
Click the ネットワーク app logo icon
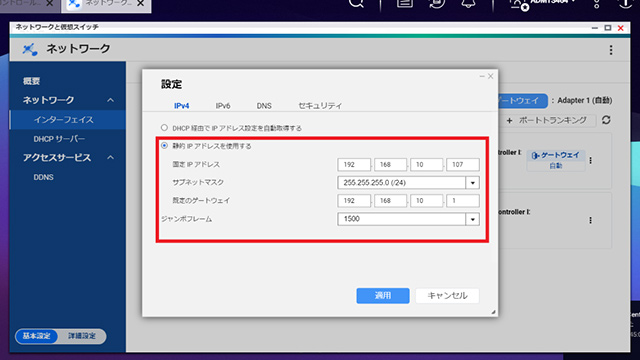pos(29,49)
